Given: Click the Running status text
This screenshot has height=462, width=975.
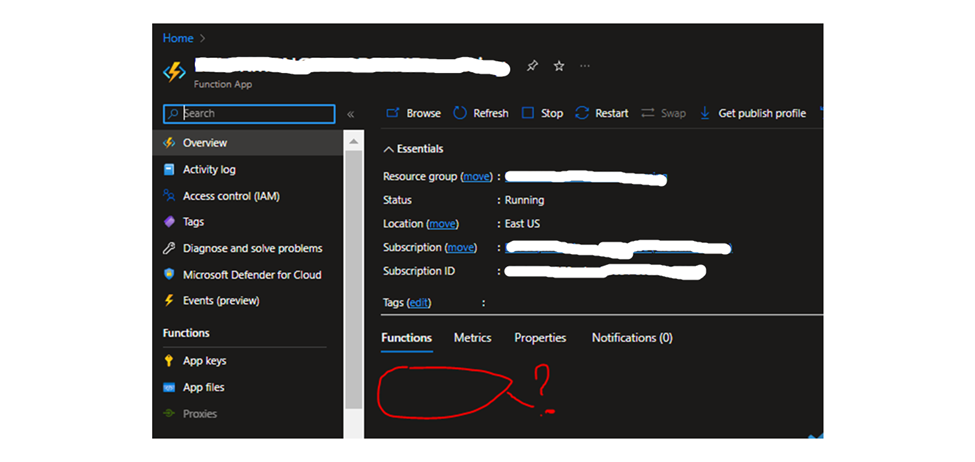Looking at the screenshot, I should click(524, 200).
